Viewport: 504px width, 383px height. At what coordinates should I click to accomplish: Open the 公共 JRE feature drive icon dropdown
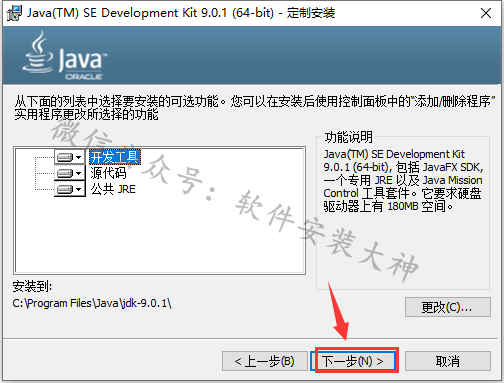click(70, 189)
